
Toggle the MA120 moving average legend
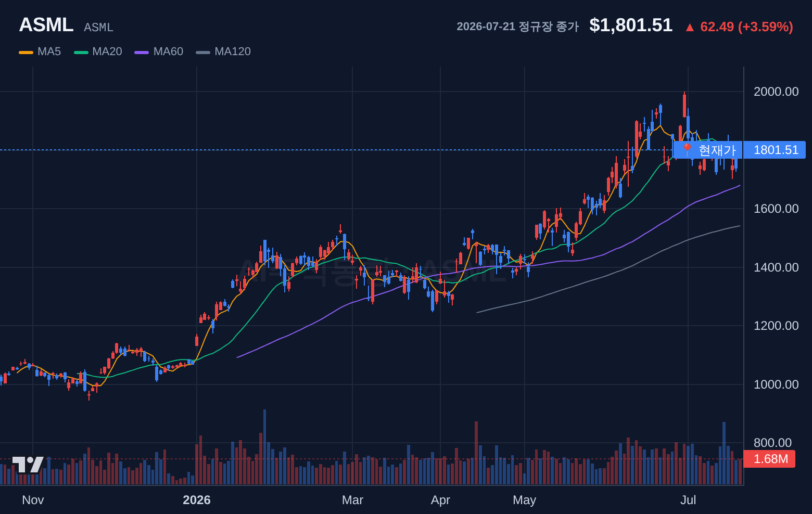[x=223, y=52]
